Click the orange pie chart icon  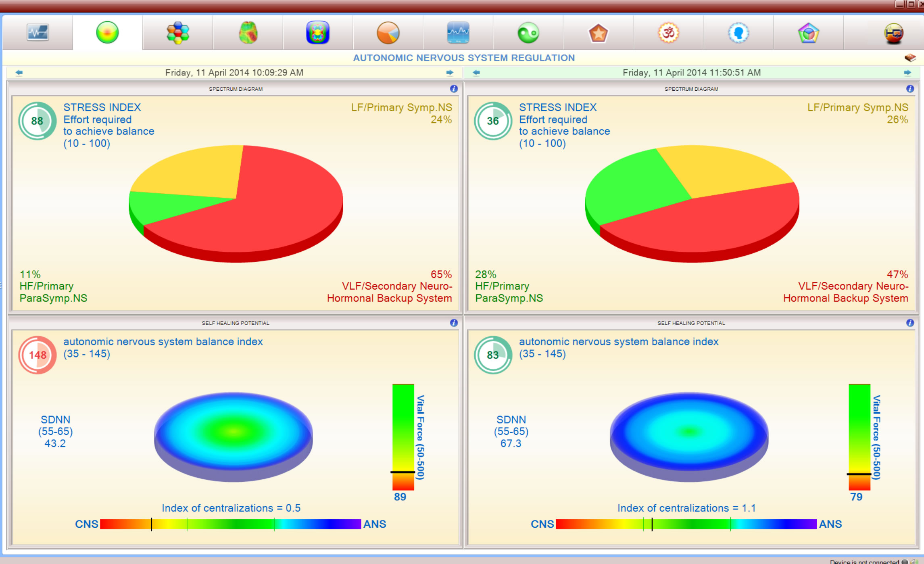388,33
